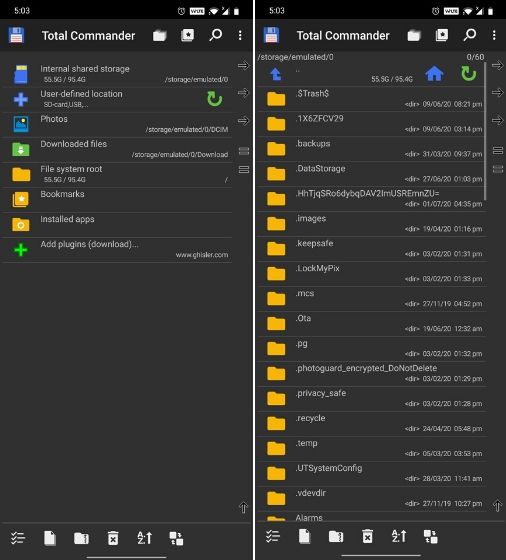Screen dimensions: 506x560
Task: Tap equal-bars icon beside Downloaded files
Action: pos(244,151)
